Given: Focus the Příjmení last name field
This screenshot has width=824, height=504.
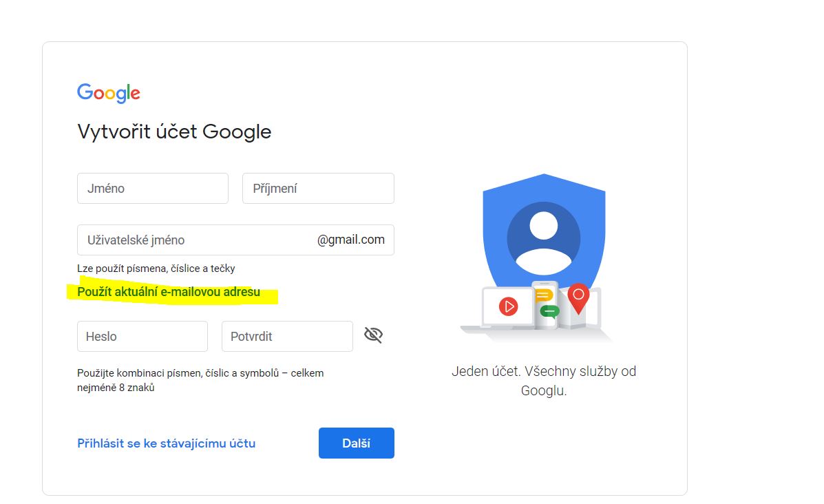Looking at the screenshot, I should click(x=319, y=188).
